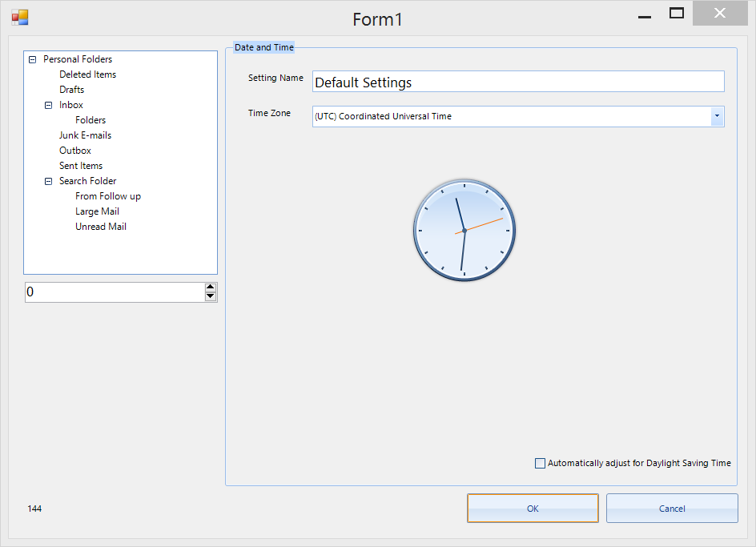The image size is (756, 547).
Task: Click the analog clock image
Action: pyautogui.click(x=464, y=230)
